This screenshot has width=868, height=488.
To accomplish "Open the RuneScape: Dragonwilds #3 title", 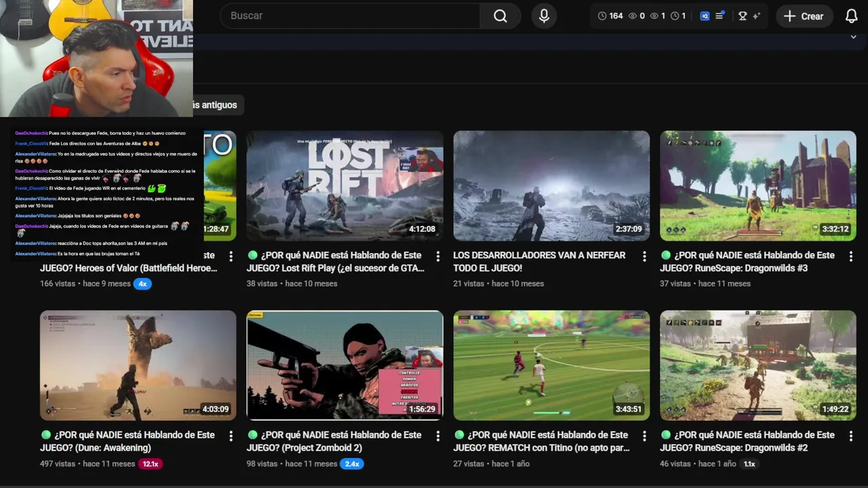I will coord(747,262).
